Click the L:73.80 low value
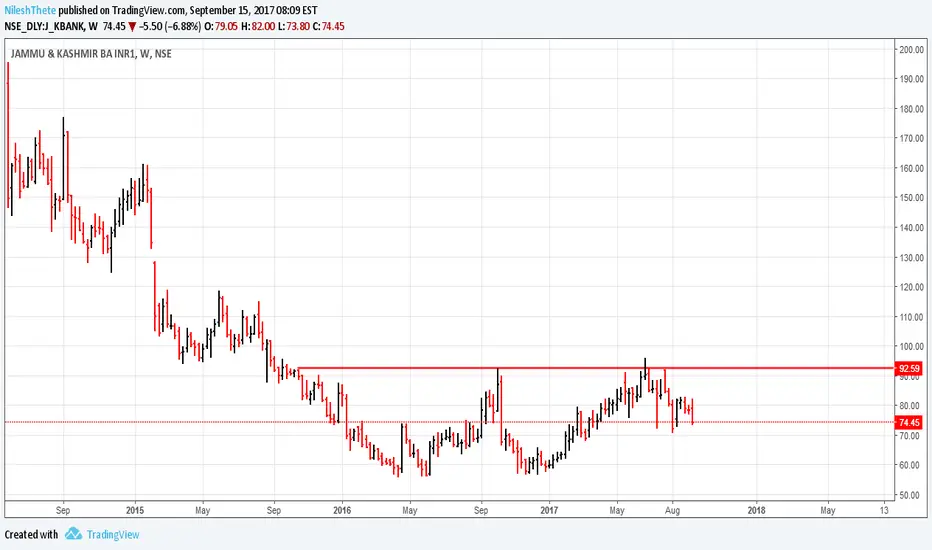Screen dimensions: 932x550 click(294, 26)
